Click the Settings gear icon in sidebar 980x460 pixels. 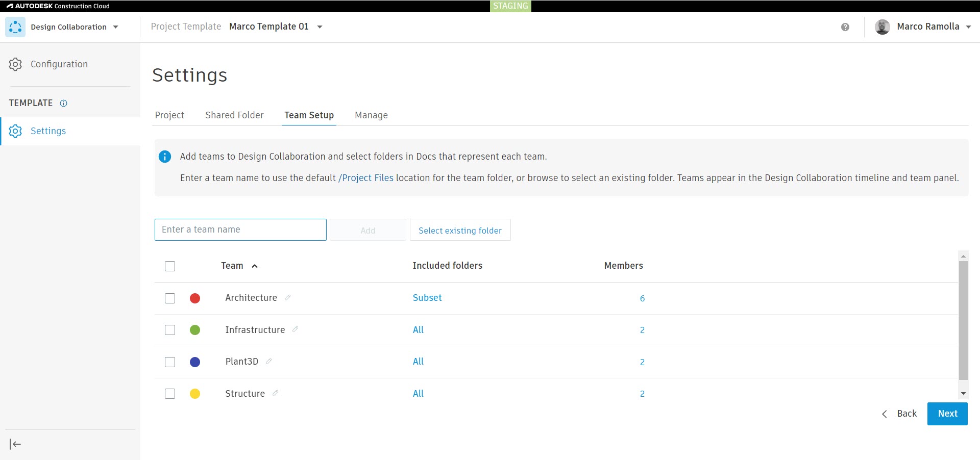(15, 131)
